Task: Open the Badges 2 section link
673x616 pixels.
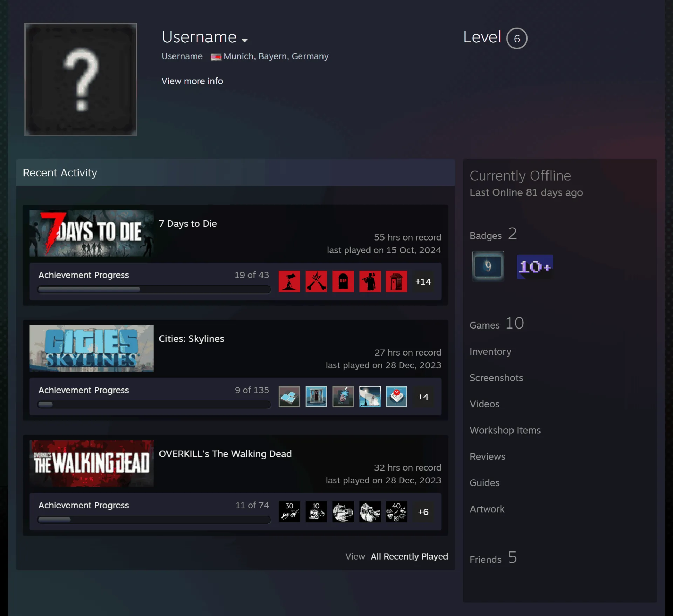Action: pyautogui.click(x=493, y=234)
